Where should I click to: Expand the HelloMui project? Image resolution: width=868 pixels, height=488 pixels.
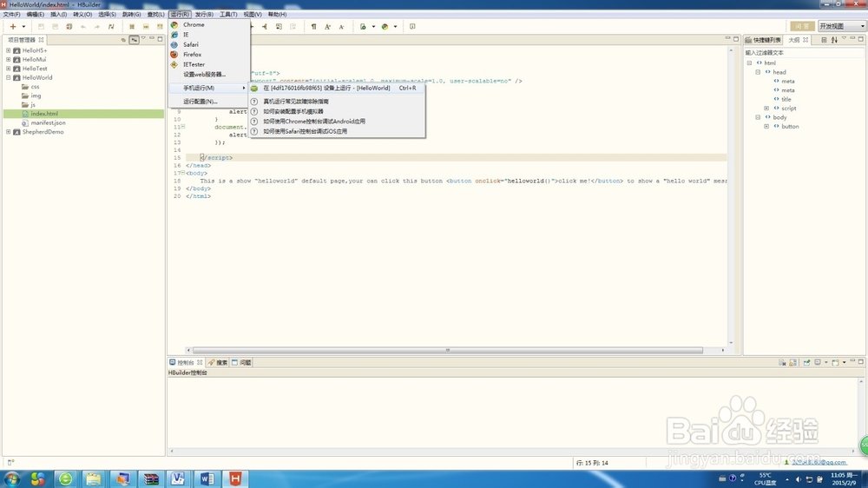click(9, 59)
